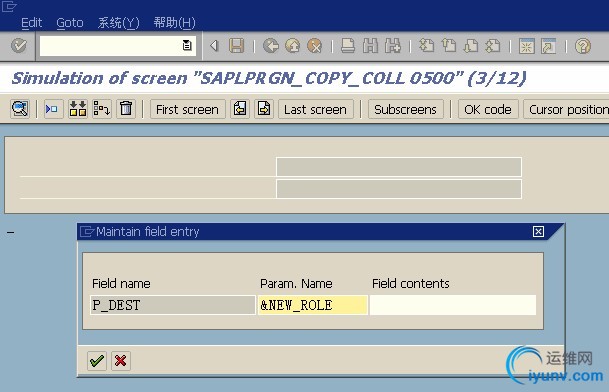Go to First Page icon
This screenshot has height=392, width=609.
(426, 46)
